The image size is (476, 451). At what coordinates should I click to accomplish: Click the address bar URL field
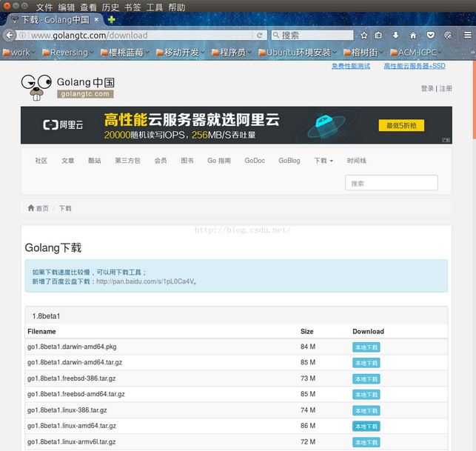pos(140,36)
